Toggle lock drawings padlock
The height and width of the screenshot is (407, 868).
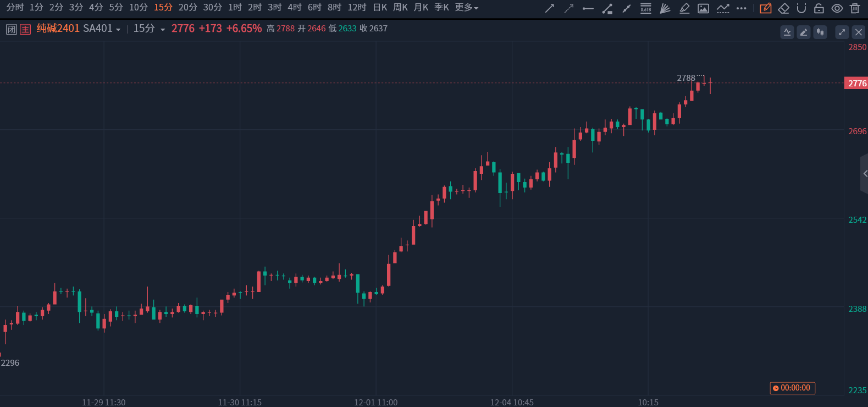tap(819, 8)
